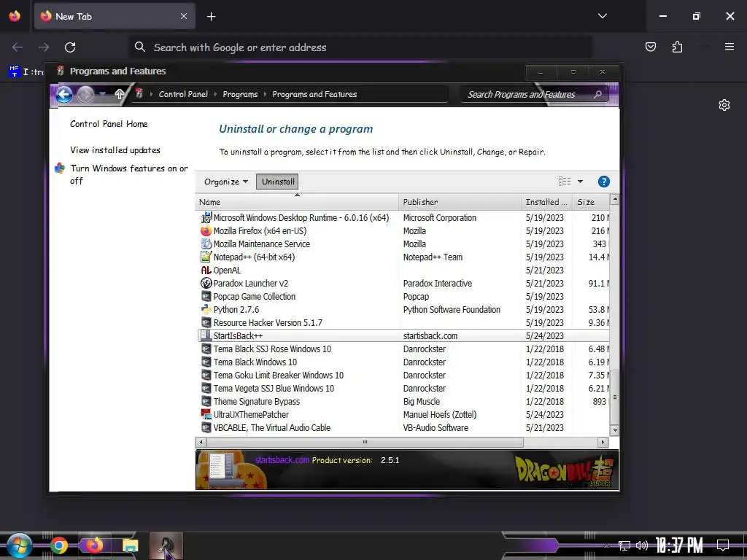Select the New Tab Firefox tab
The height and width of the screenshot is (560, 747).
coord(115,17)
